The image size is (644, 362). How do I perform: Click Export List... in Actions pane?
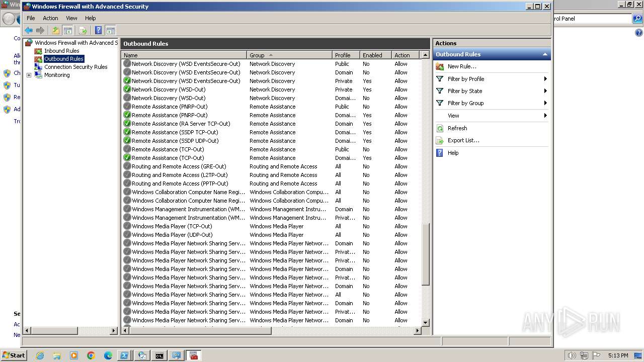click(x=463, y=140)
